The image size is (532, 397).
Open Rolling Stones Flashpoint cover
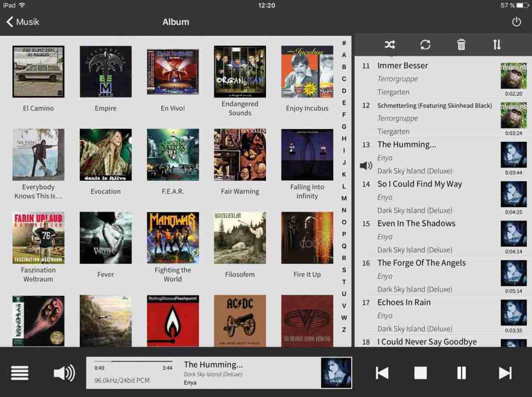(173, 321)
